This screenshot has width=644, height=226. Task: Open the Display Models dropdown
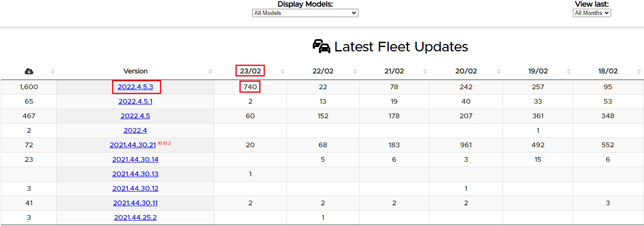point(305,13)
